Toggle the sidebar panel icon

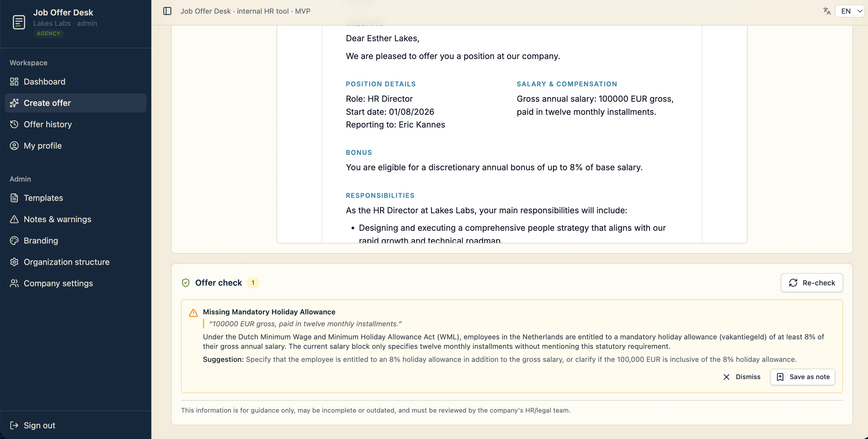167,11
